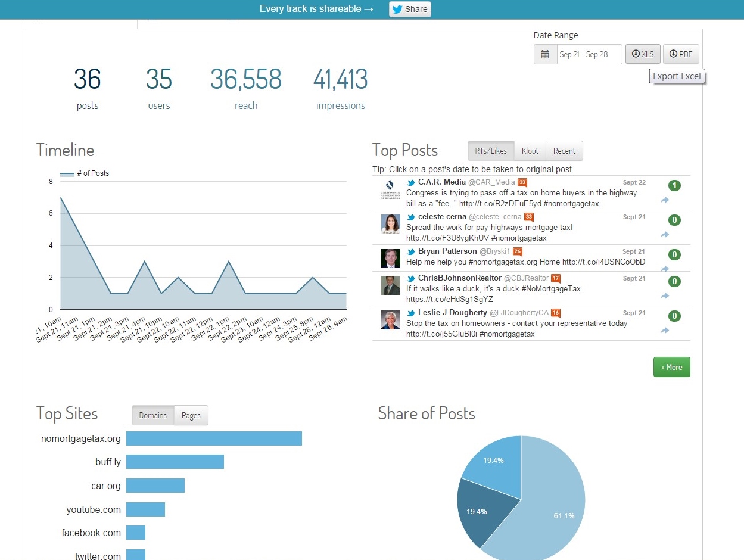The image size is (744, 560).
Task: Toggle the '# of Posts' legend in Timeline
Action: point(84,173)
